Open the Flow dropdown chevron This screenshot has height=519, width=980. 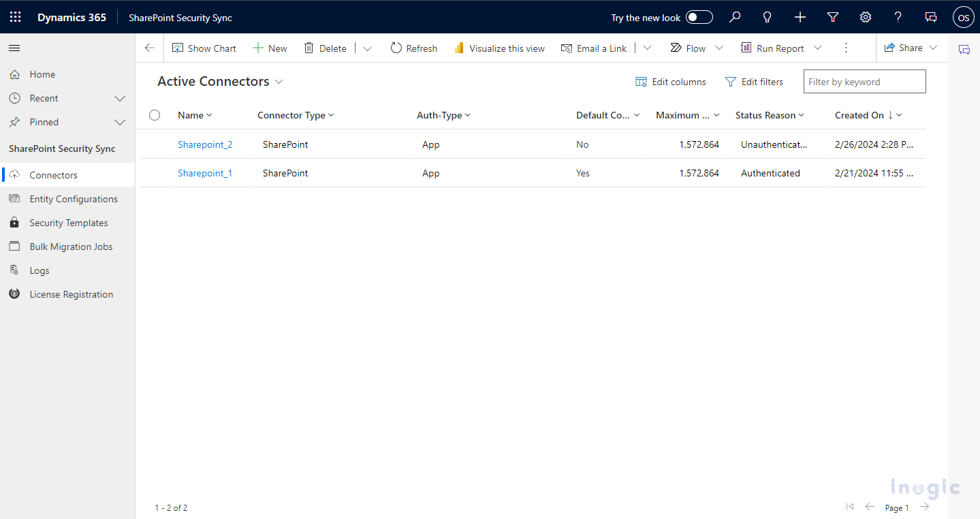(x=719, y=48)
